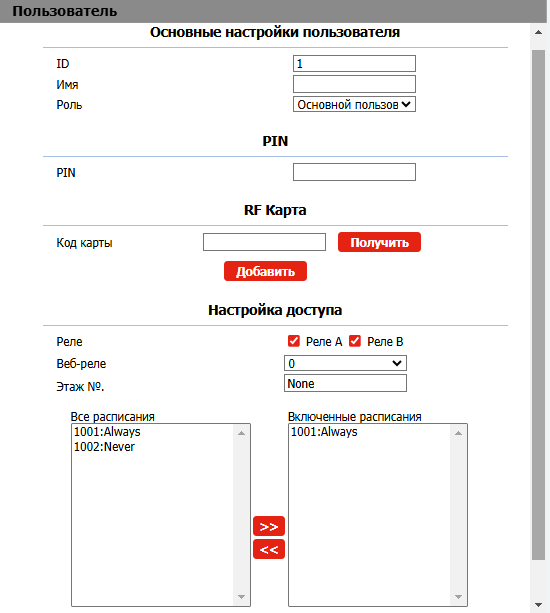
Task: Remove the enabled schedule with << button
Action: [x=269, y=549]
